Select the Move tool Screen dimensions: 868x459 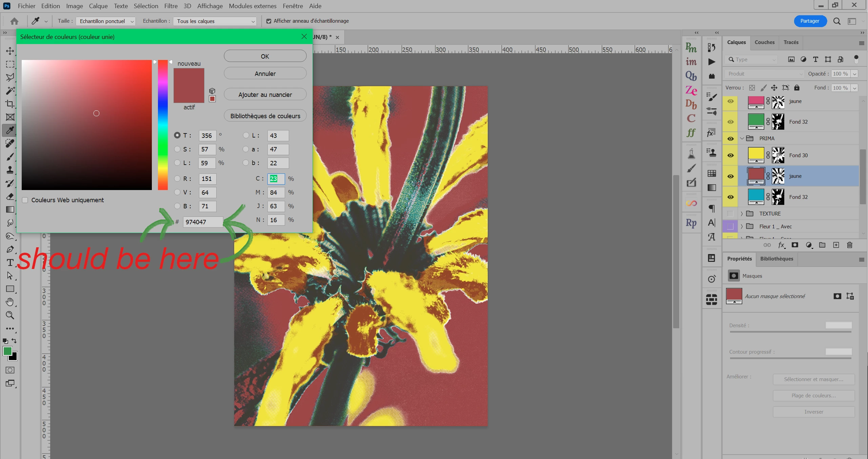click(x=10, y=51)
